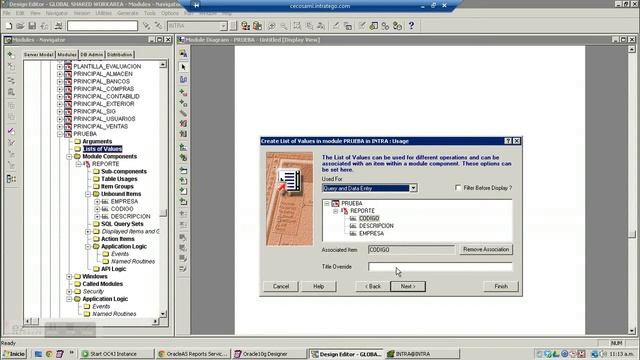Image resolution: width=640 pixels, height=360 pixels.
Task: Click the PRINCIPAL_VENTAS module icon
Action: 68,127
